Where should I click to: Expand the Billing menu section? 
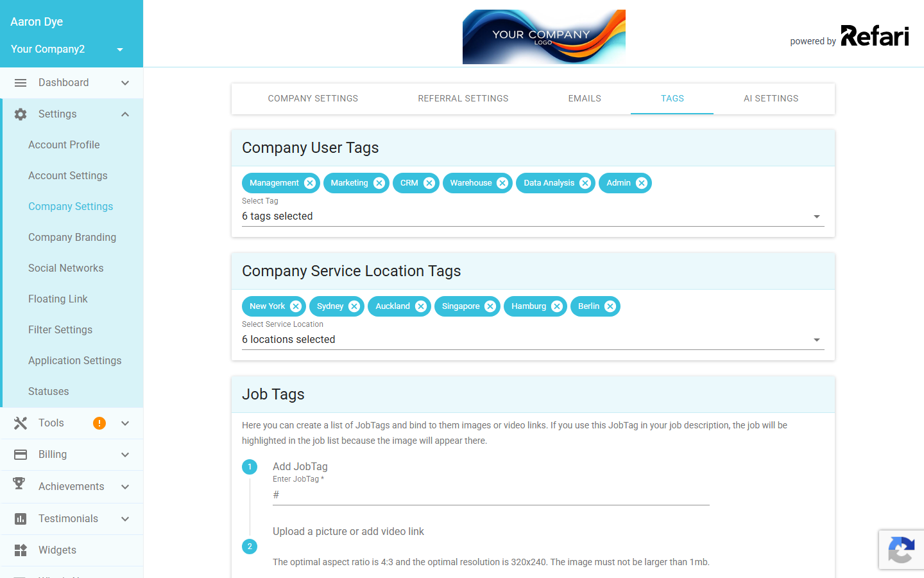coord(72,455)
